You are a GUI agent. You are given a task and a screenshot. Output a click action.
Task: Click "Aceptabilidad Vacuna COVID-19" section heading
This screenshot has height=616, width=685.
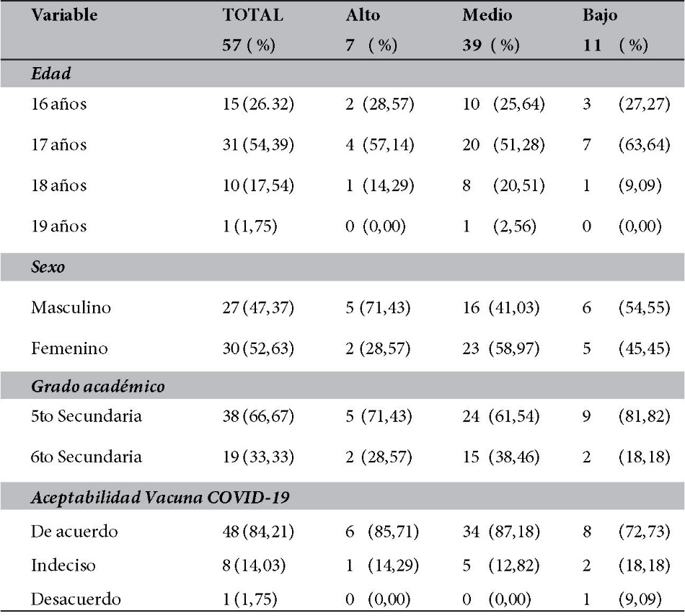point(160,497)
